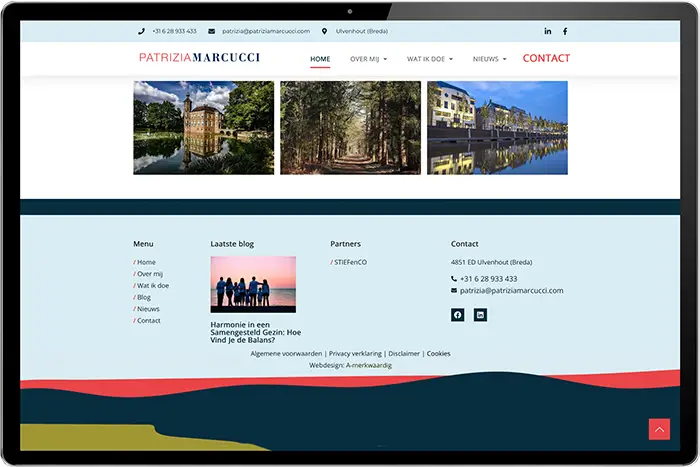This screenshot has width=700, height=467.
Task: Open the Privacy verklaring link
Action: pyautogui.click(x=355, y=354)
